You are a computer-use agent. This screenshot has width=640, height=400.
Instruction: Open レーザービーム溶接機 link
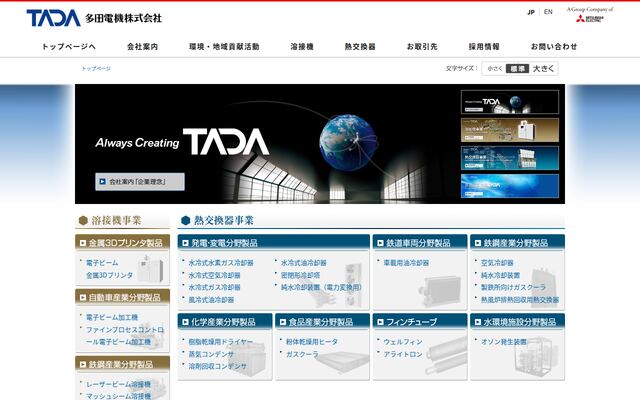click(x=118, y=384)
